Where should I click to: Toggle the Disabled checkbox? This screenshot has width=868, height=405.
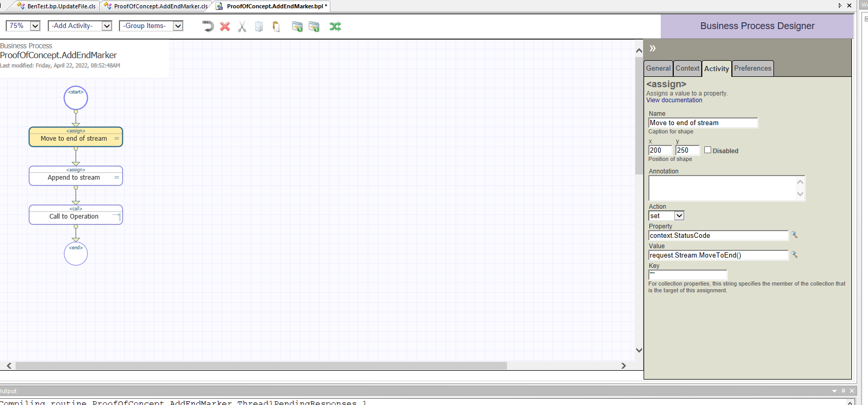coord(707,150)
